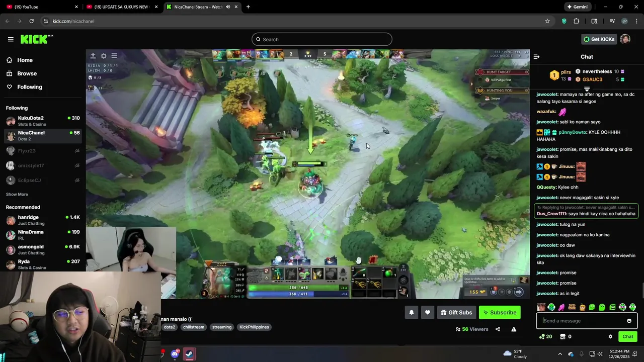Open offline channel Flyxr23

pos(43,151)
